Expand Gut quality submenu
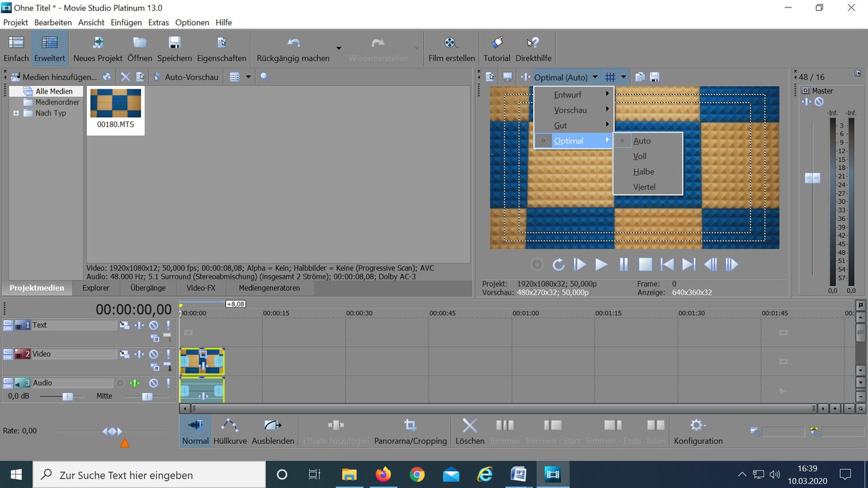The image size is (868, 488). point(574,125)
